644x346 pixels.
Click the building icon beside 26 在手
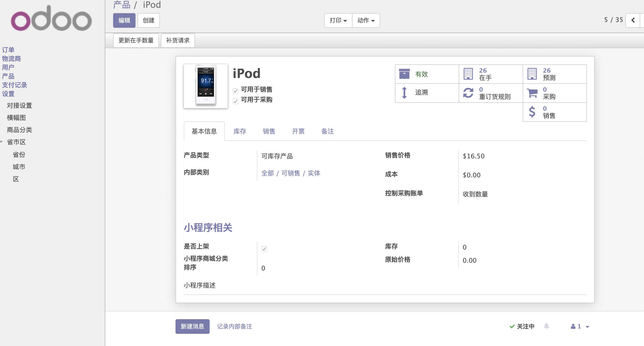click(x=468, y=74)
